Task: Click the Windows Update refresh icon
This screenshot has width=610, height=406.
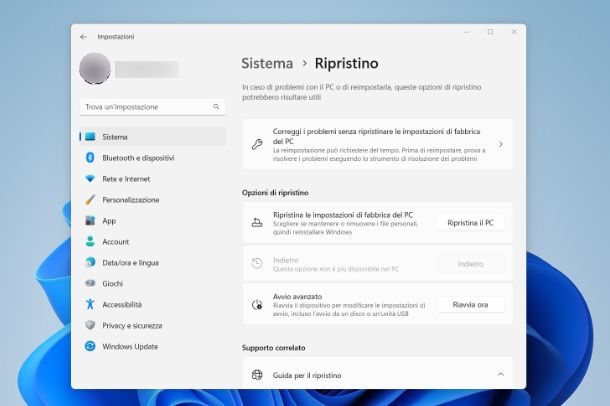Action: click(x=90, y=346)
